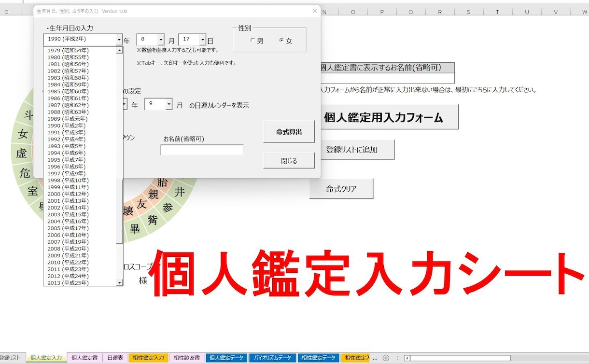Select 1995 (平成7年) in the list

[80, 159]
